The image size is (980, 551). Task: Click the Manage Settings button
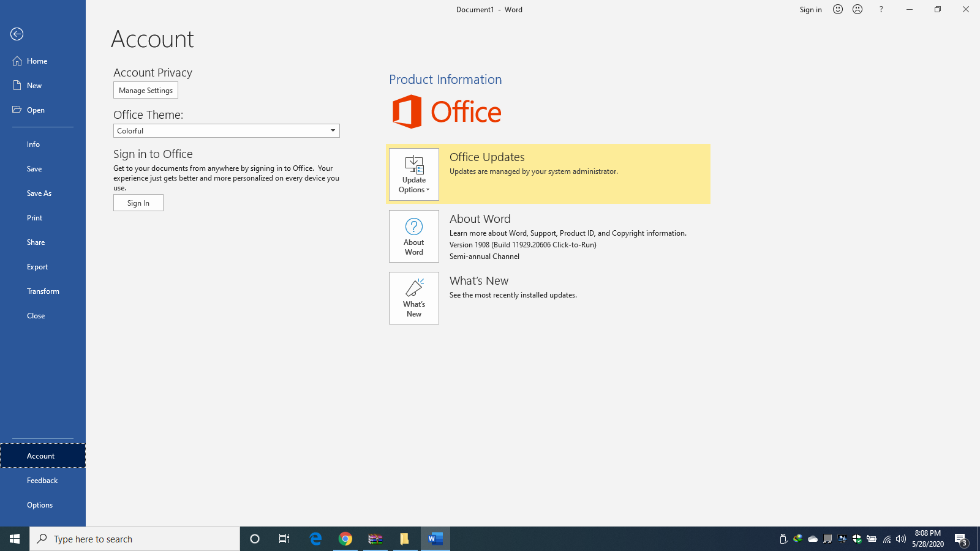[146, 91]
